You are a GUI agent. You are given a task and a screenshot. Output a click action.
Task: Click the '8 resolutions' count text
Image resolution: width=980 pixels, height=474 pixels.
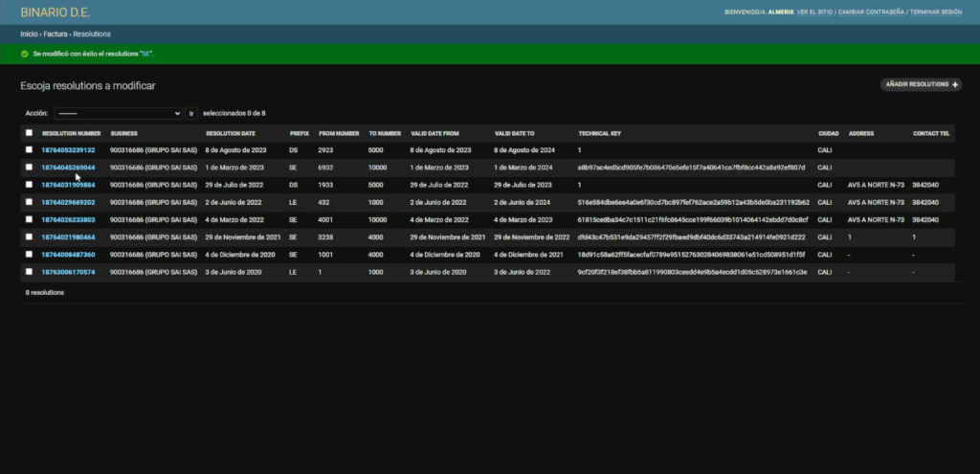click(44, 293)
